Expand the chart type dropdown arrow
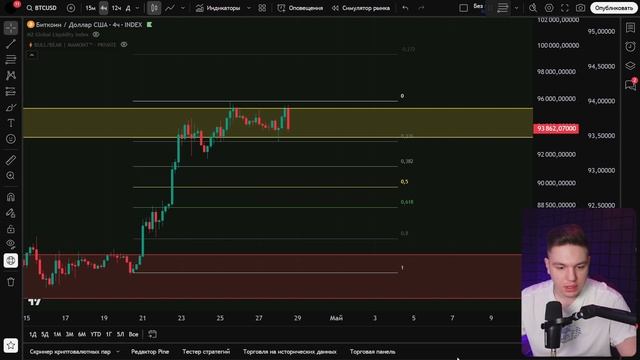640x360 pixels. coord(183,8)
